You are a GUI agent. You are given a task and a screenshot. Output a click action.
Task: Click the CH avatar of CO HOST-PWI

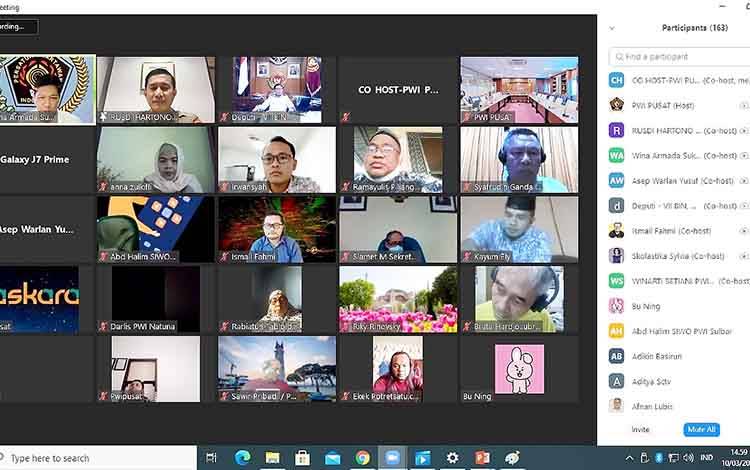tap(616, 80)
